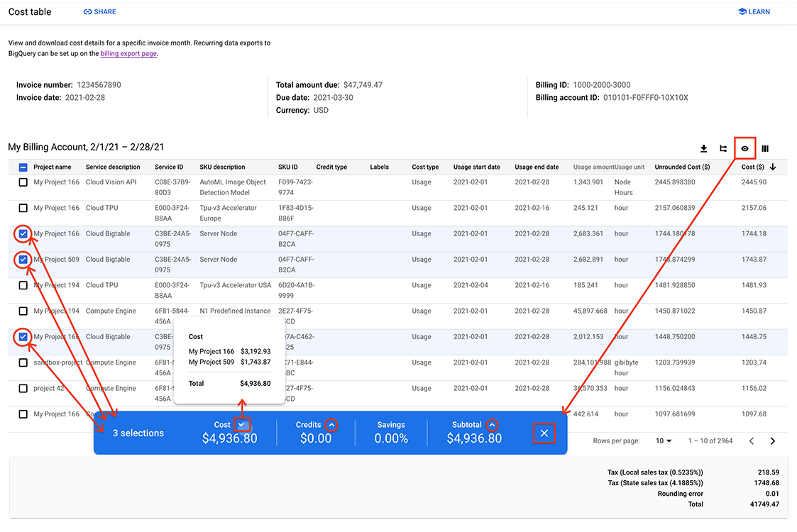This screenshot has height=532, width=797.
Task: Check the last My Project 166 row checkbox
Action: pos(23,414)
